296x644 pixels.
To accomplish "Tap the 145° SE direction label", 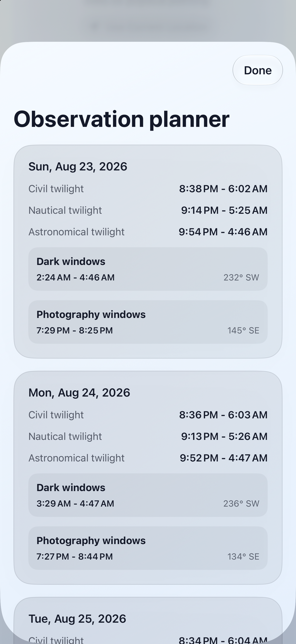I will pyautogui.click(x=243, y=331).
